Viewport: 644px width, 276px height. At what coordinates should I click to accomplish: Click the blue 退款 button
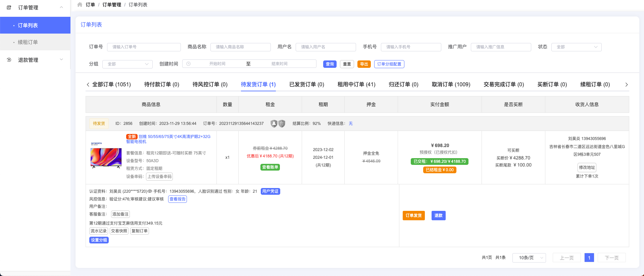tap(439, 216)
